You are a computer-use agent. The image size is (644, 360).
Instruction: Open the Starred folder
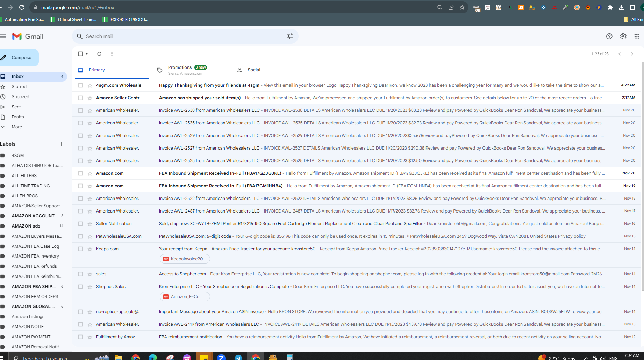(19, 87)
